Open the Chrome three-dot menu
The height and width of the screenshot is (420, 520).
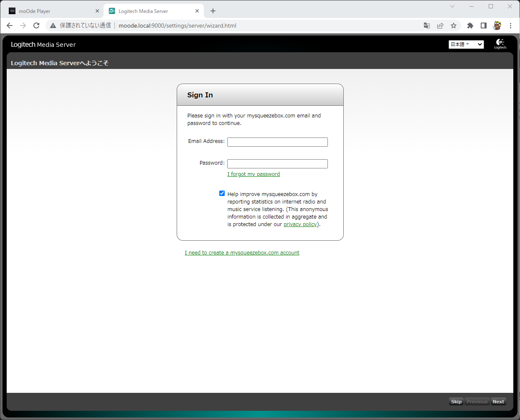pos(510,25)
